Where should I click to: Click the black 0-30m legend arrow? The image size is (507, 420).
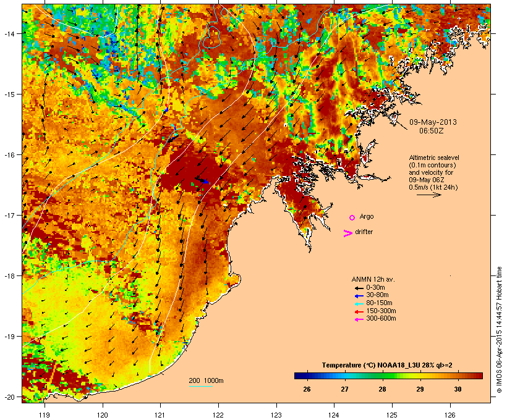(x=359, y=288)
